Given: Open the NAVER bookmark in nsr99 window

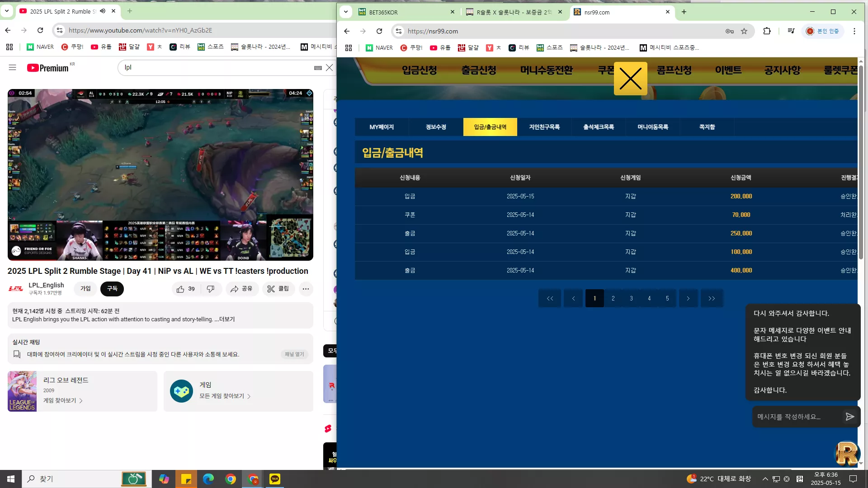Looking at the screenshot, I should [379, 47].
